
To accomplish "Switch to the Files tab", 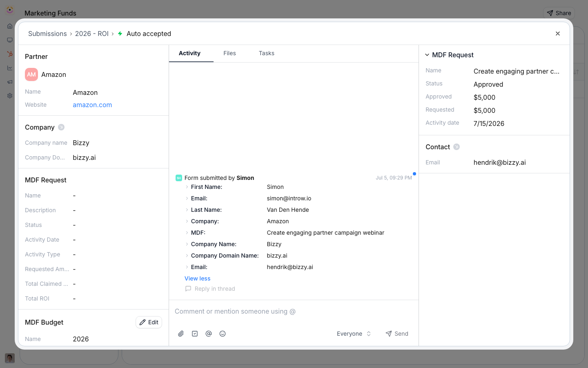I will click(229, 53).
